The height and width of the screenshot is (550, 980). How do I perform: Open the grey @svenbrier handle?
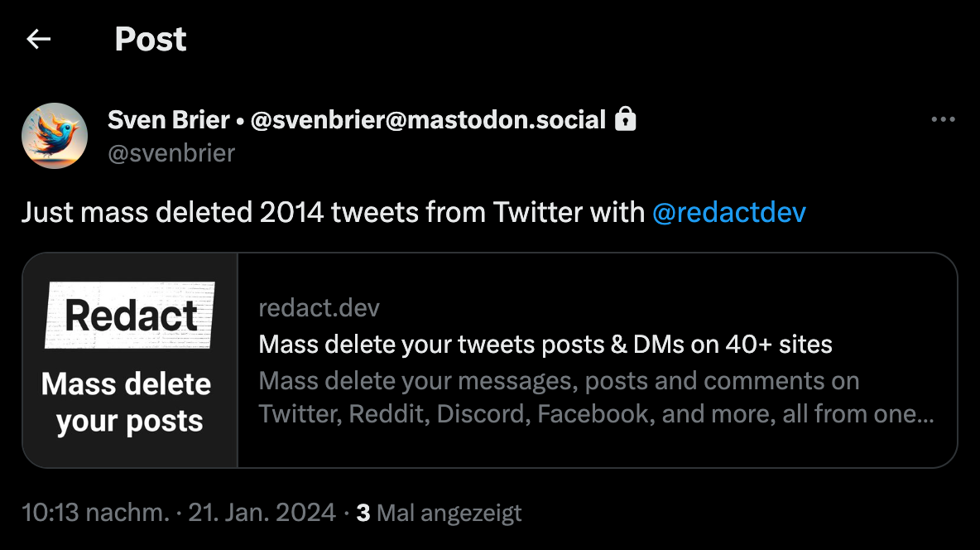171,153
